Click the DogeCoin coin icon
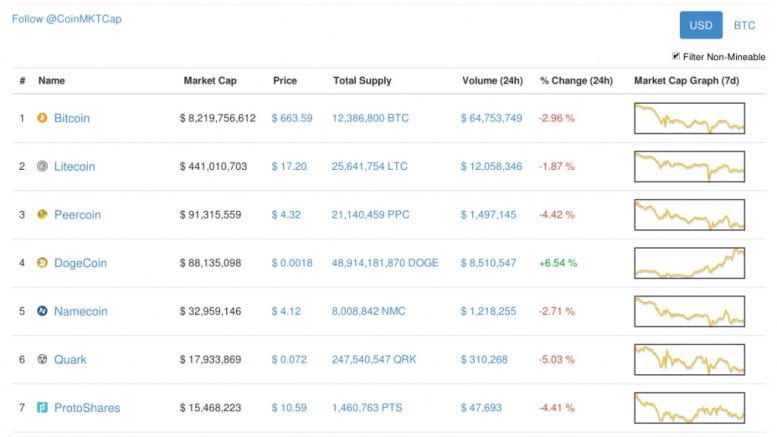This screenshot has width=777, height=437. tap(42, 263)
